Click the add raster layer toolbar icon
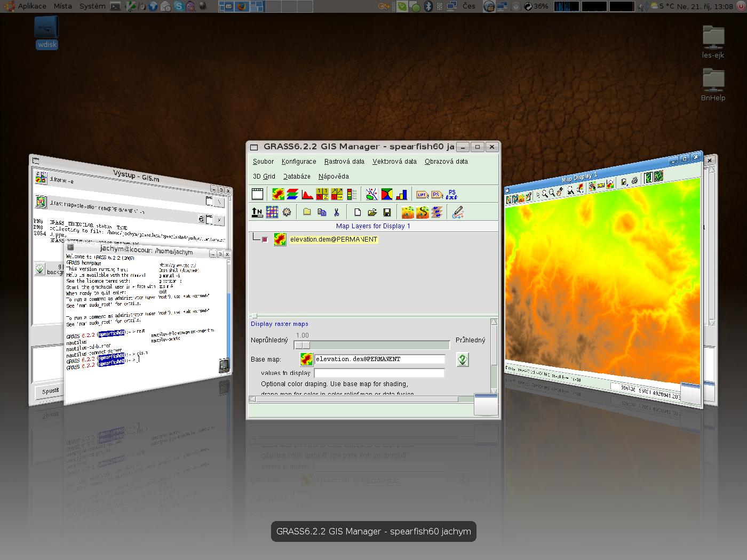Viewport: 747px width, 560px height. tap(278, 195)
